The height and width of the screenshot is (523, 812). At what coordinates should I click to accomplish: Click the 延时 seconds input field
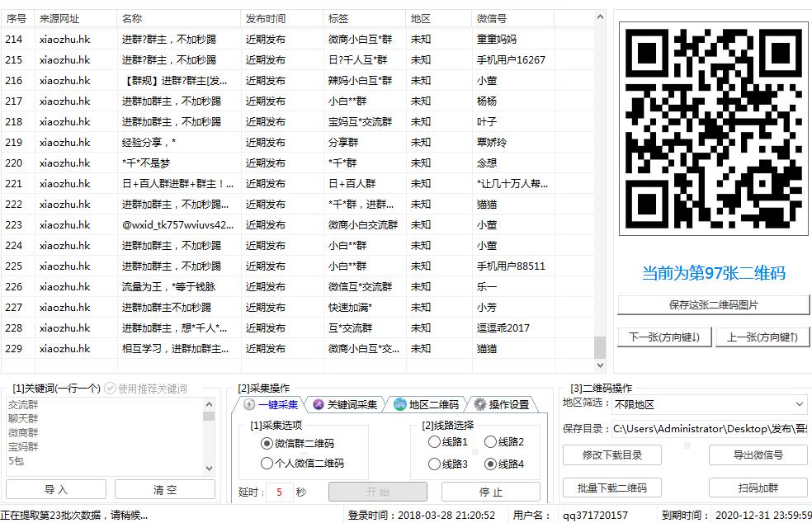[279, 492]
